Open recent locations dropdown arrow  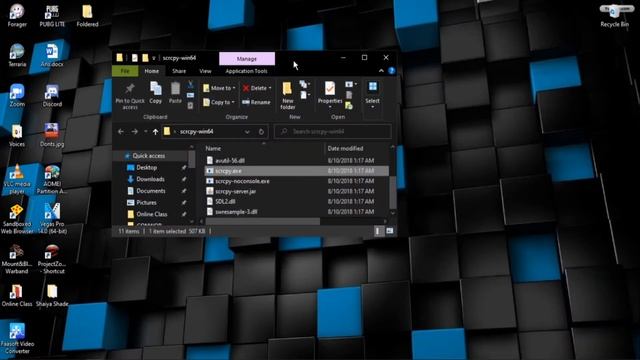146,131
